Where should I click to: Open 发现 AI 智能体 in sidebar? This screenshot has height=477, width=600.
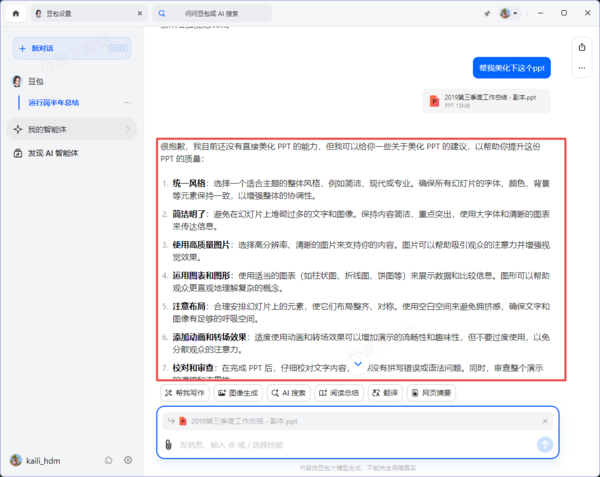coord(53,153)
